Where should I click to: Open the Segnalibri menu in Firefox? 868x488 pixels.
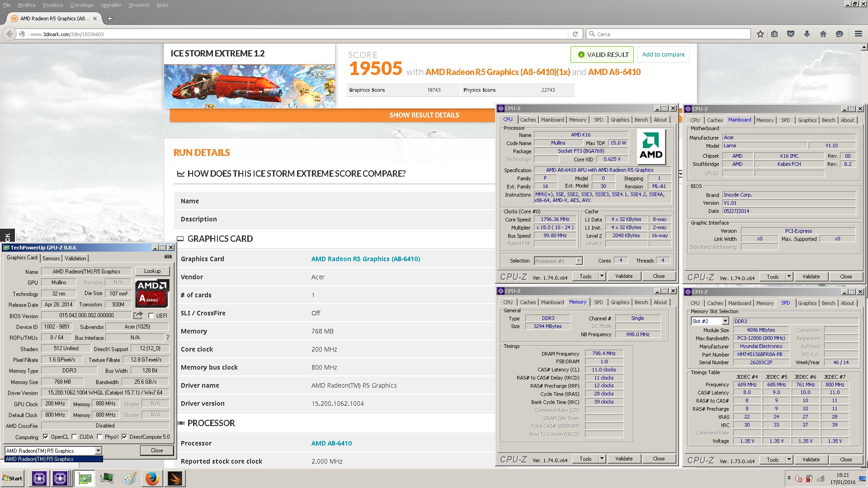111,5
